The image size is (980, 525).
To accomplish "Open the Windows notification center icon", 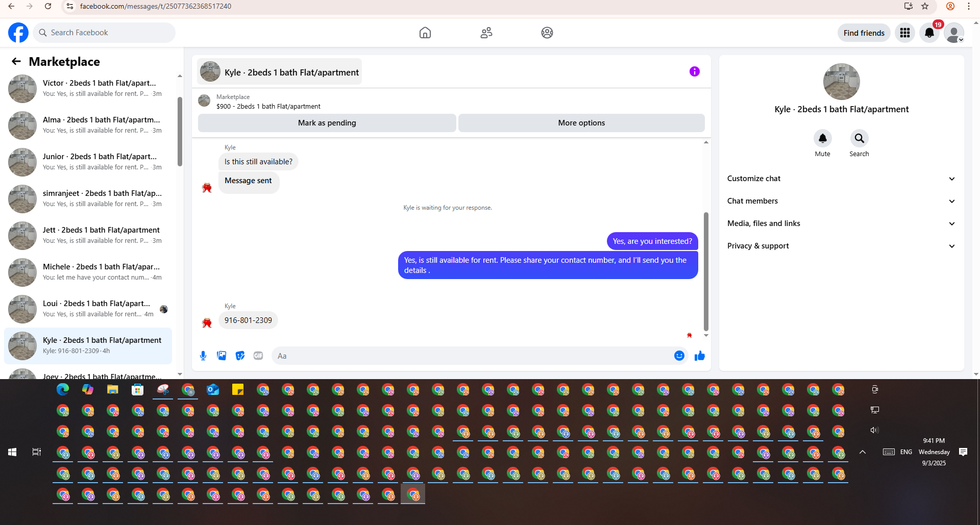I will pos(963,452).
